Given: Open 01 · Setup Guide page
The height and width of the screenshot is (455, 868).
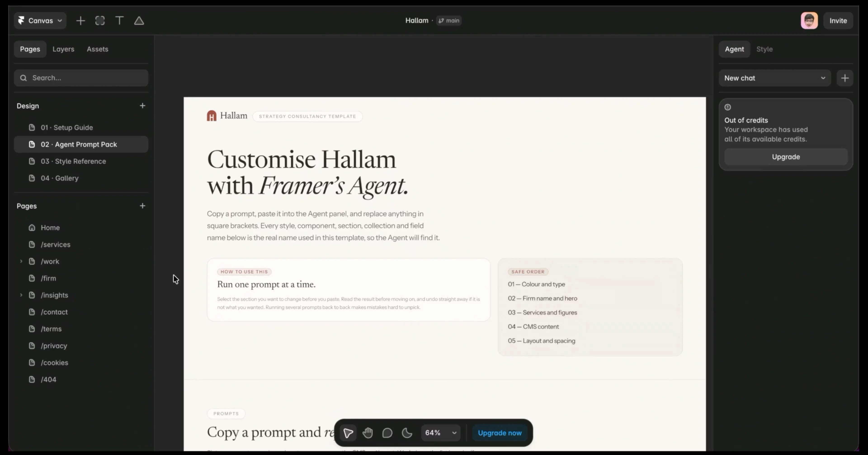Looking at the screenshot, I should [81, 127].
